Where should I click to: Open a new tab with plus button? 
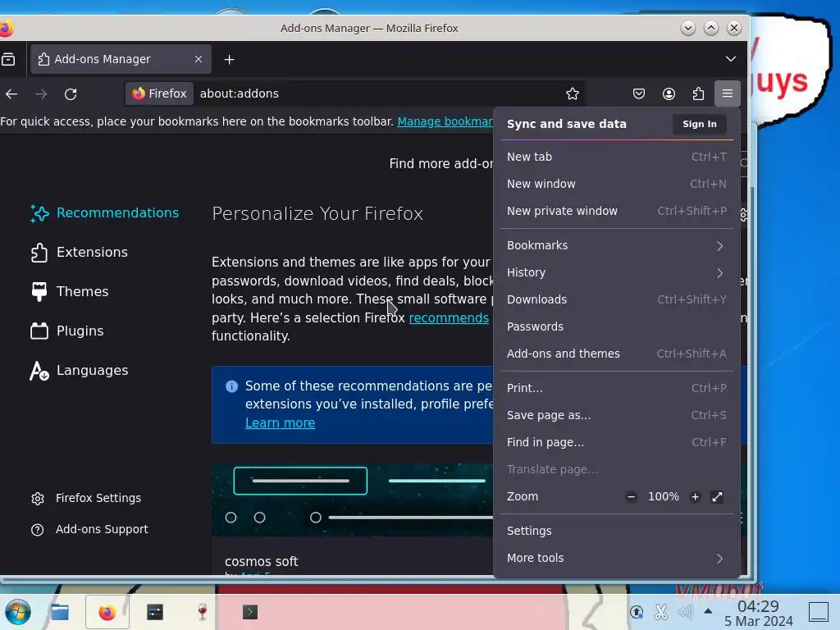[x=230, y=59]
